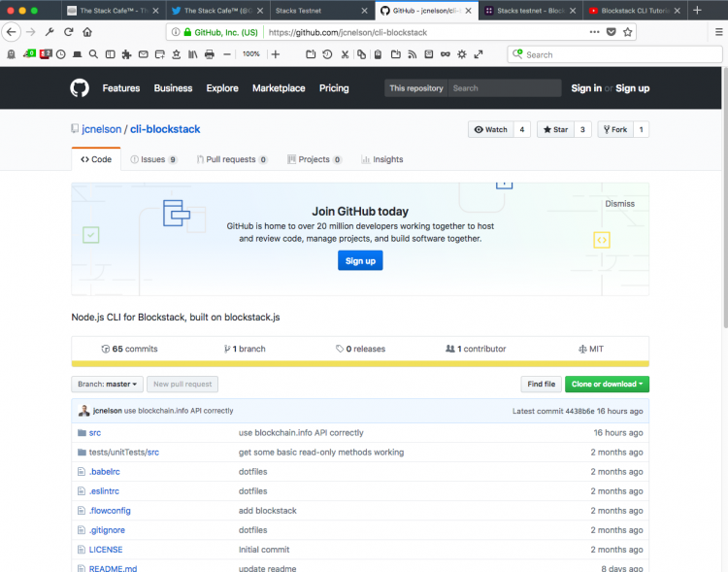The image size is (728, 572).
Task: Open a new browser tab
Action: point(697,11)
